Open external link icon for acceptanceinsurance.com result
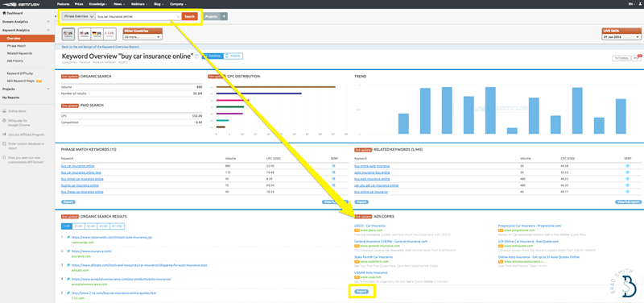The height and width of the screenshot is (303, 644). pyautogui.click(x=68, y=279)
